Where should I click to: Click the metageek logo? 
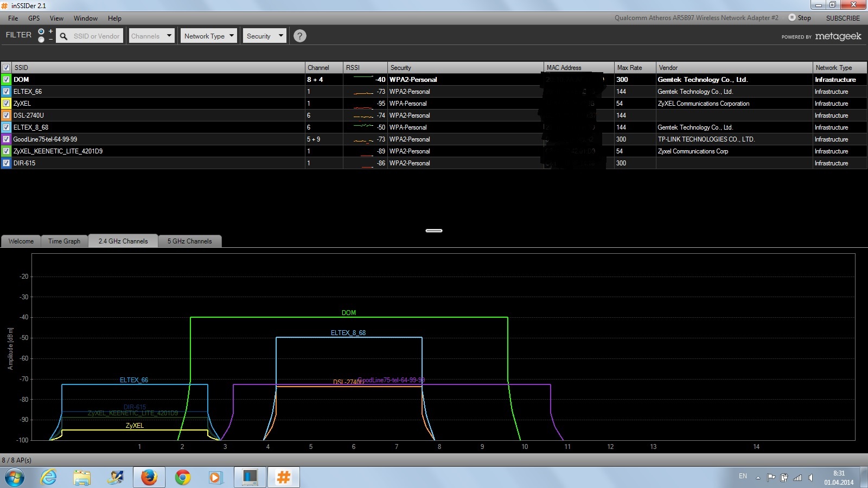(x=838, y=36)
